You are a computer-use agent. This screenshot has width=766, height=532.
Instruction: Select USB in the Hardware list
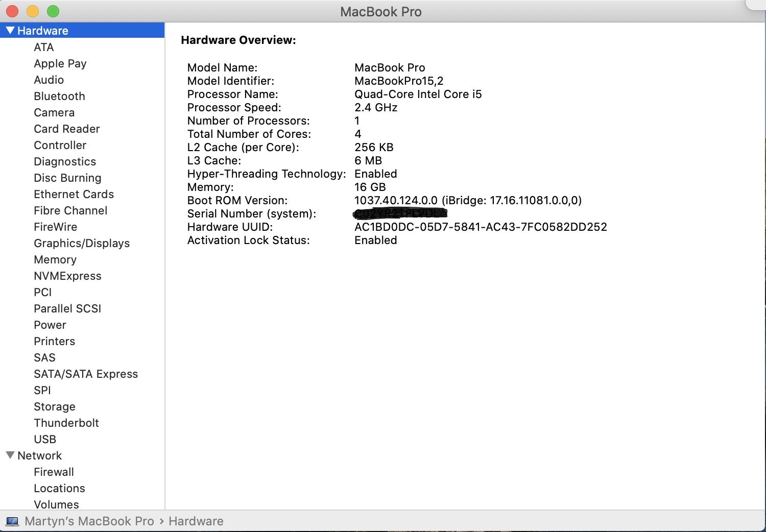pyautogui.click(x=45, y=439)
